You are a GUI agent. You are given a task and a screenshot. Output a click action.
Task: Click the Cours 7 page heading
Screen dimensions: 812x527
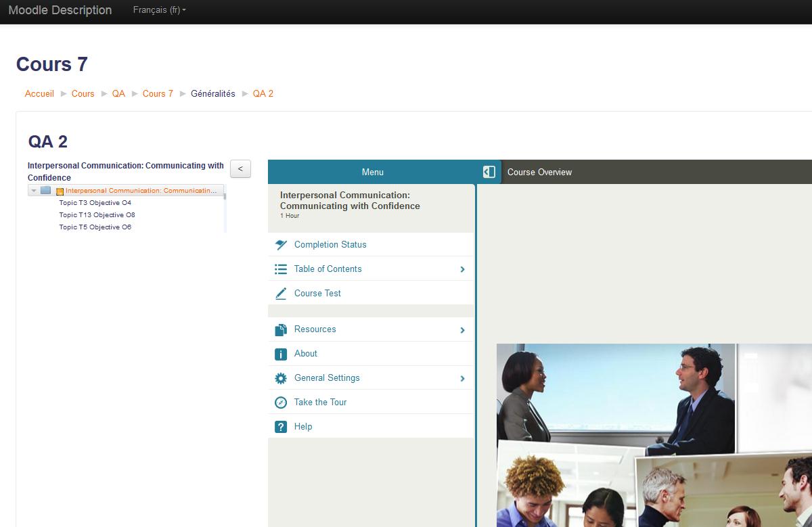tap(52, 64)
